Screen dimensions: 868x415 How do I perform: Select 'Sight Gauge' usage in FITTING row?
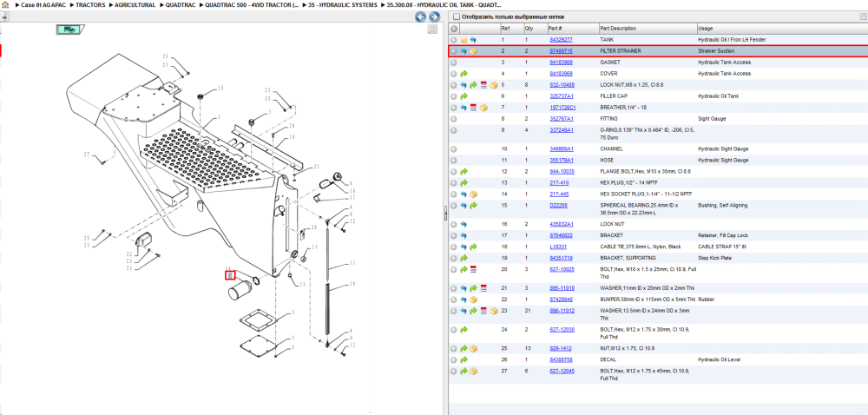click(x=712, y=118)
